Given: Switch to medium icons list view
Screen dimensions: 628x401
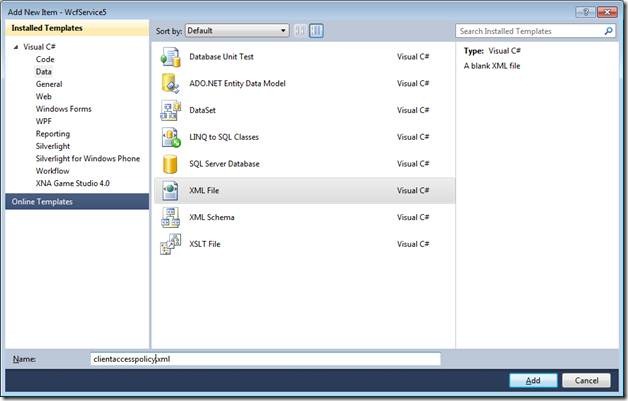Looking at the screenshot, I should pos(316,31).
